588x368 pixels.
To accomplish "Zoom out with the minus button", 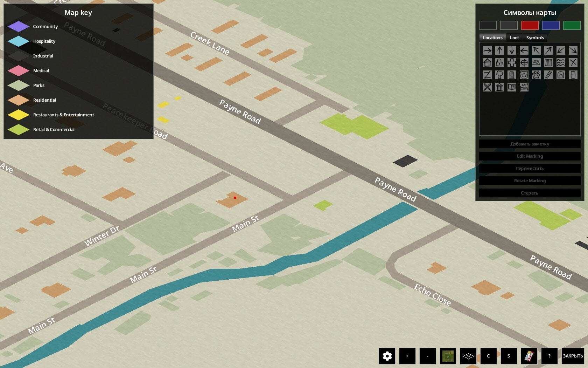I will point(428,356).
